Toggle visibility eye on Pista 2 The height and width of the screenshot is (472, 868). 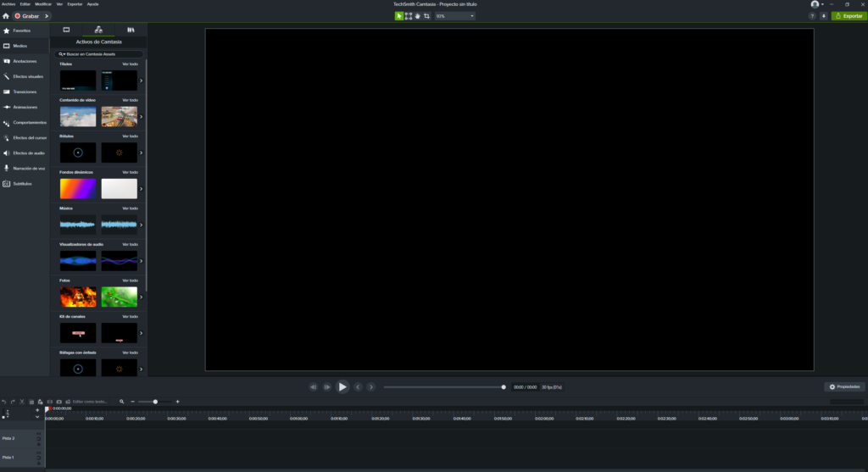coord(39,433)
